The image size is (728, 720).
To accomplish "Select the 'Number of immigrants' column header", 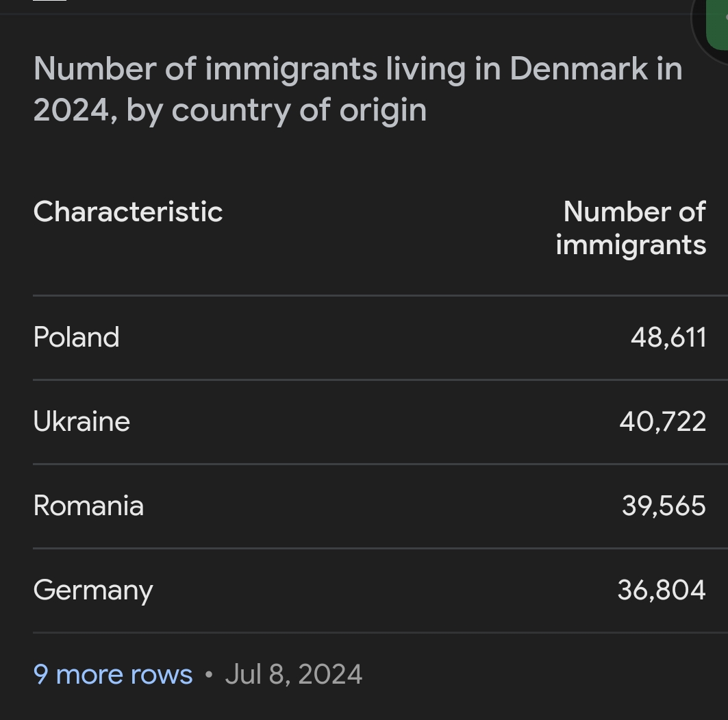I will (631, 228).
